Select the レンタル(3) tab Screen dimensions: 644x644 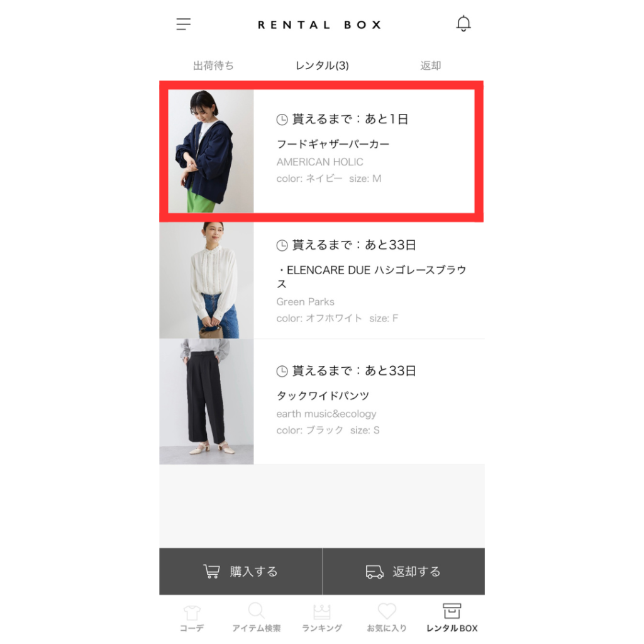pyautogui.click(x=322, y=65)
